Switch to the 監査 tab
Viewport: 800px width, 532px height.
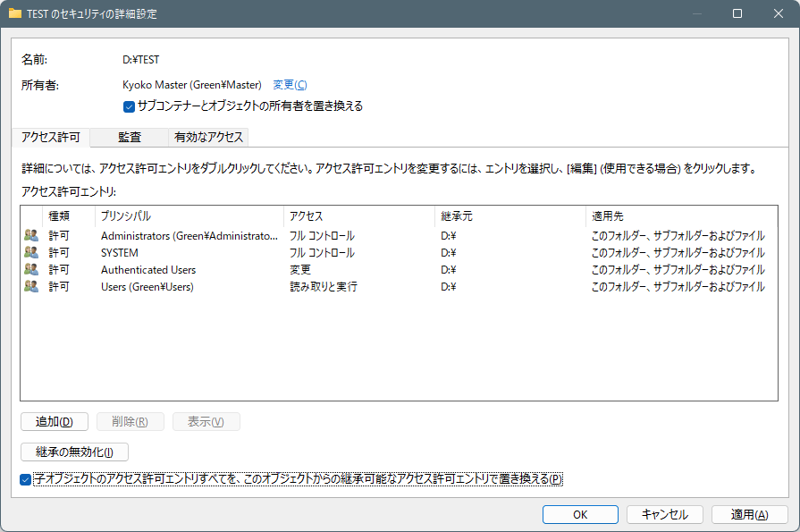click(129, 138)
